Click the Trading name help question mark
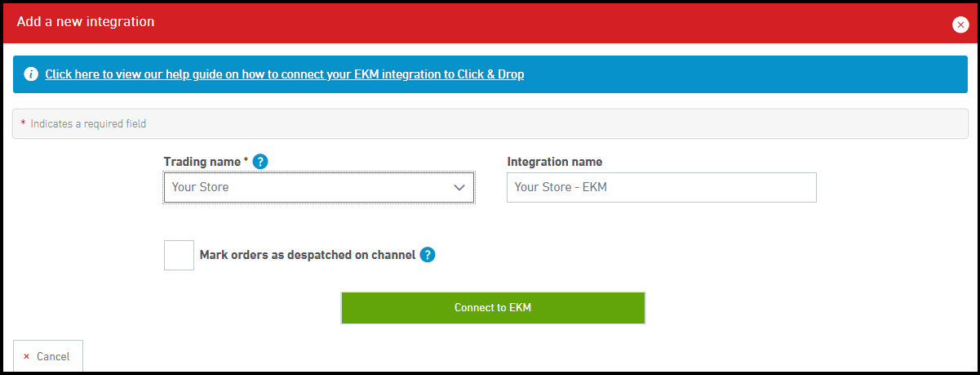Image resolution: width=980 pixels, height=375 pixels. click(x=260, y=162)
